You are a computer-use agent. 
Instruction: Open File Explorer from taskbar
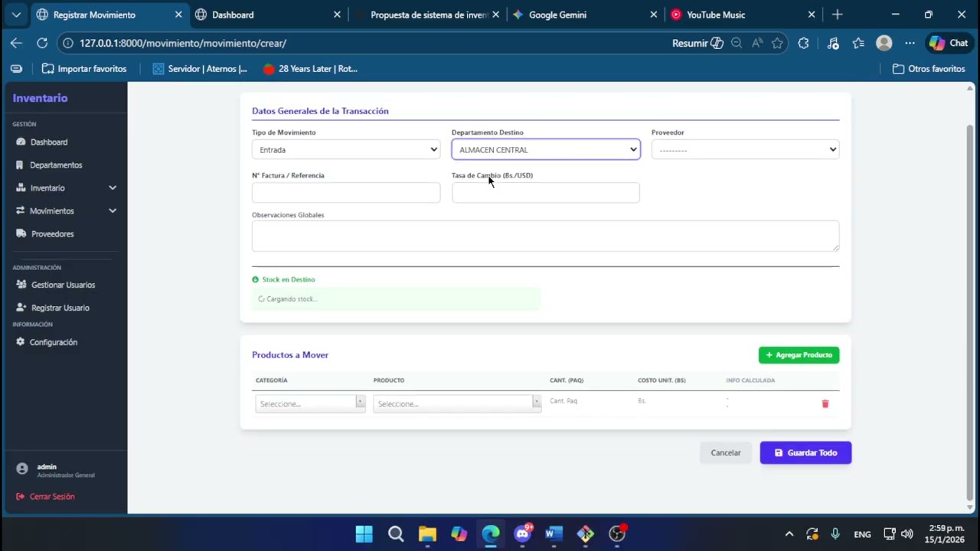coord(427,533)
